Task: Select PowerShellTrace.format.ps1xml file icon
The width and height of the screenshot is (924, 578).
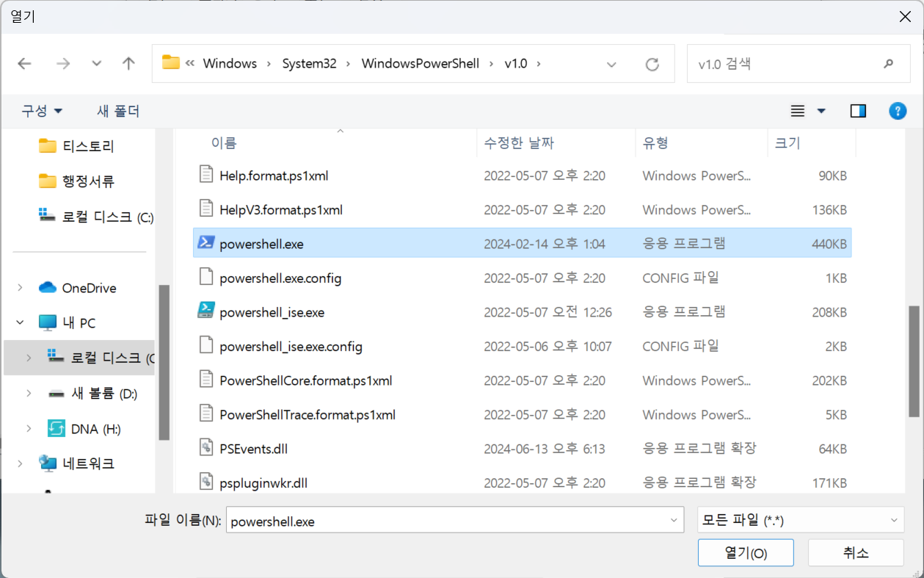Action: point(205,413)
